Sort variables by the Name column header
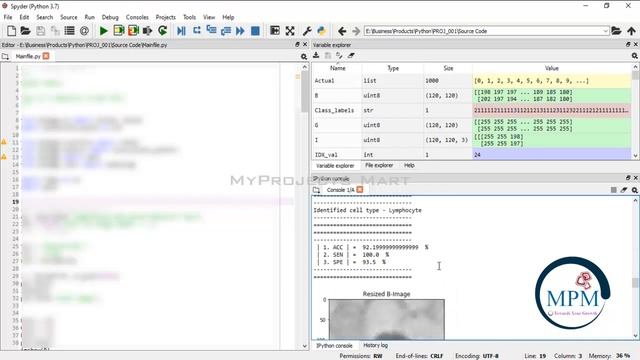 click(x=338, y=68)
